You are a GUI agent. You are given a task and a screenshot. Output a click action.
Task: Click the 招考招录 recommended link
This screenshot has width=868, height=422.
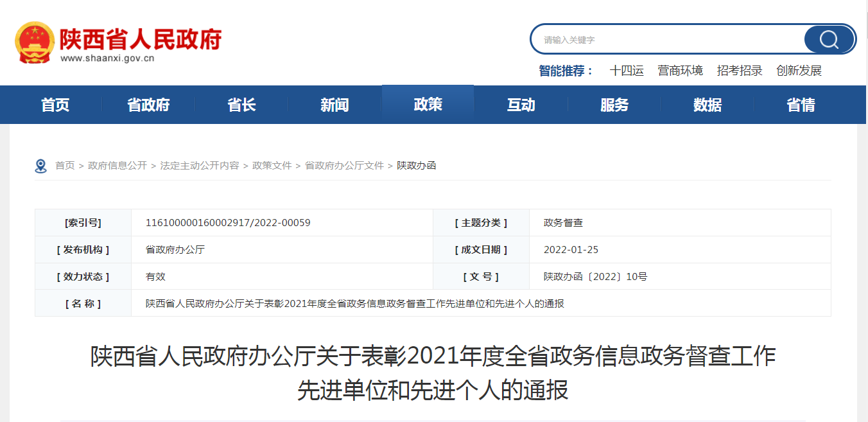click(x=740, y=71)
